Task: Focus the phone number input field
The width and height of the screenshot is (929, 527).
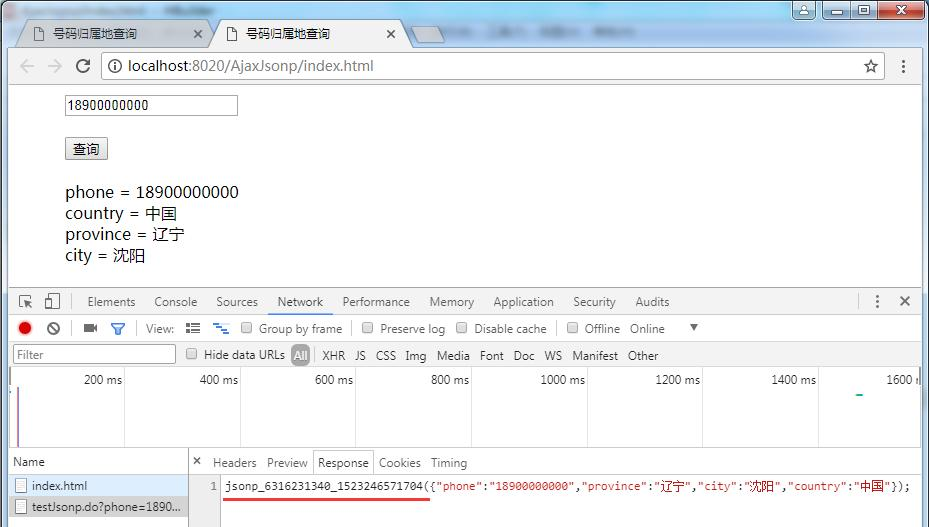Action: click(x=151, y=106)
